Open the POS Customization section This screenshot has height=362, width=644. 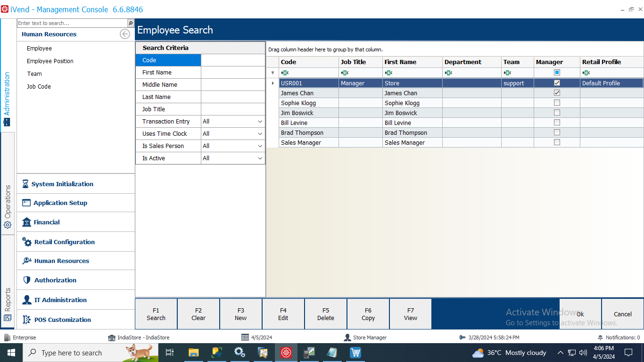62,320
